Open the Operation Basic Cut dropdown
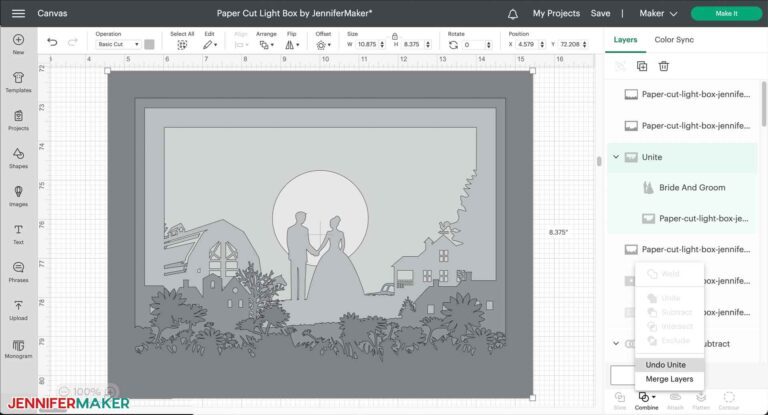The image size is (768, 415). pos(118,44)
